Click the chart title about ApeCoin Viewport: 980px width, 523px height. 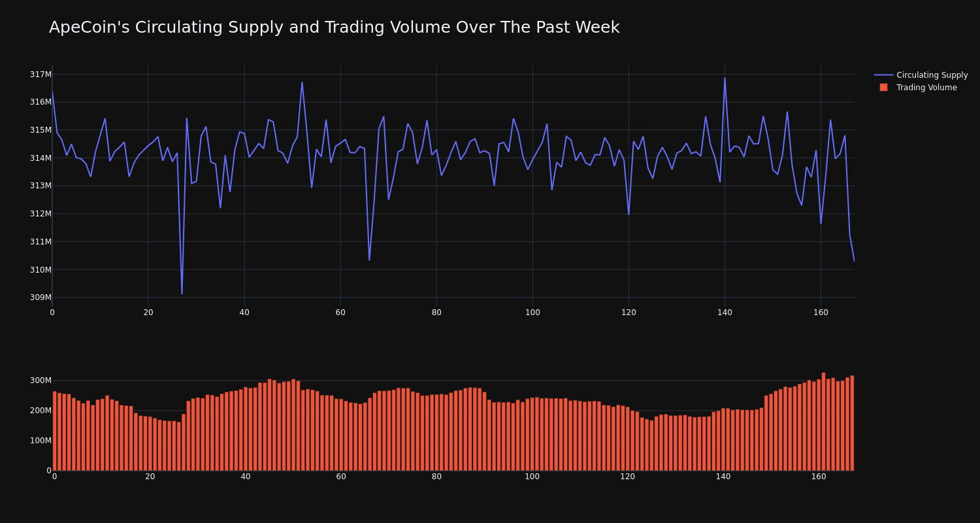point(334,27)
